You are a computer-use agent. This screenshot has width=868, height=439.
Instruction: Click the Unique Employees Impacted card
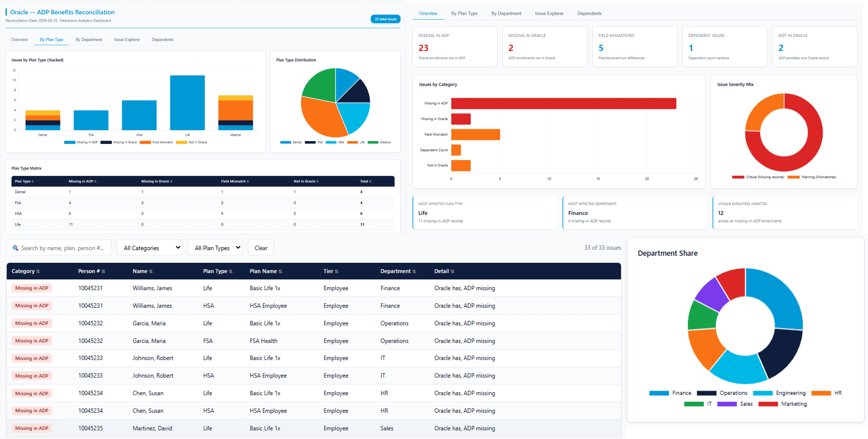point(785,213)
